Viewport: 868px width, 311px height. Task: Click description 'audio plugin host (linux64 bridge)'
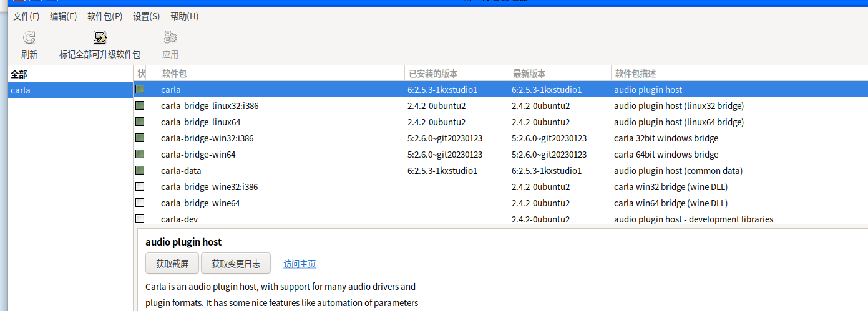679,122
